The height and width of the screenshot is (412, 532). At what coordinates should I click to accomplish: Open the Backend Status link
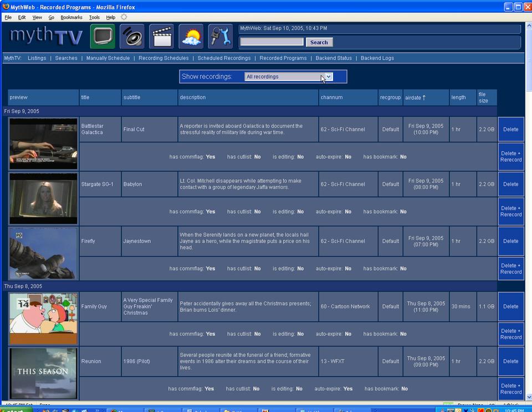tap(334, 58)
